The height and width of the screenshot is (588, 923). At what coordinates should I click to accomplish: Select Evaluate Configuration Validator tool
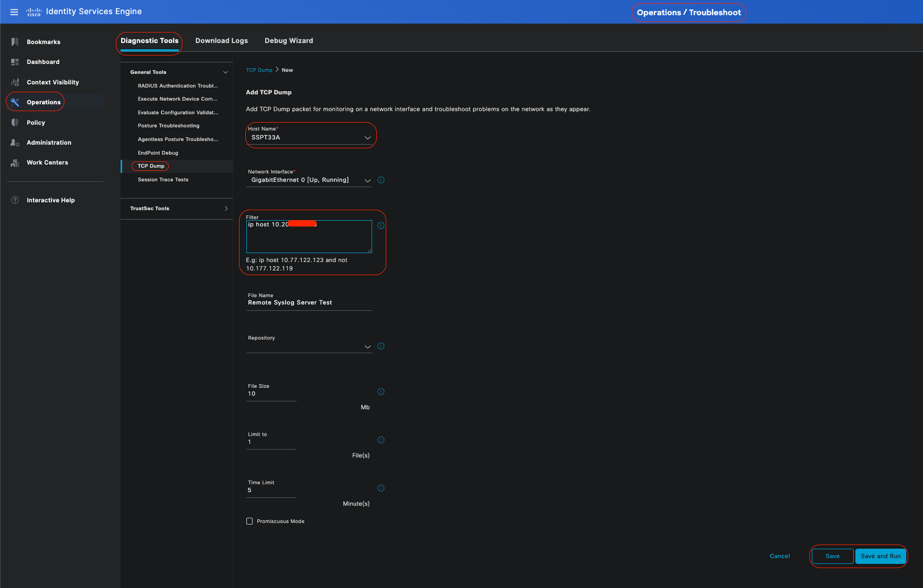178,112
